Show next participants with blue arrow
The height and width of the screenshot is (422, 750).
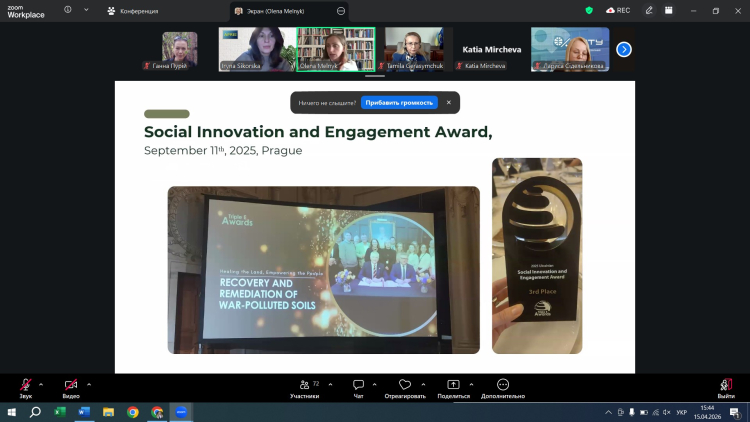pos(624,49)
